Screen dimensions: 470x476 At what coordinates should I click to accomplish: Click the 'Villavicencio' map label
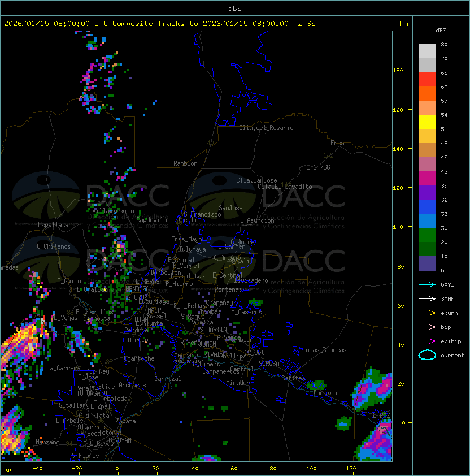click(115, 211)
